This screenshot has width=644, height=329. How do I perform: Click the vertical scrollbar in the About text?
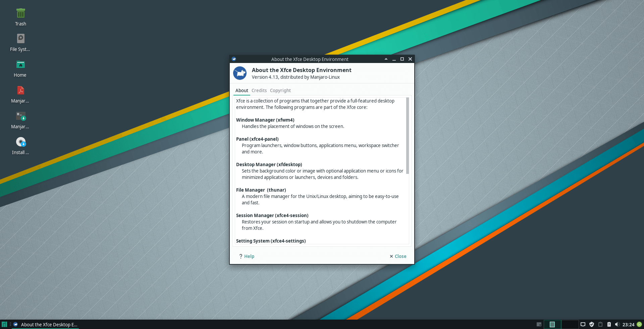pyautogui.click(x=408, y=136)
